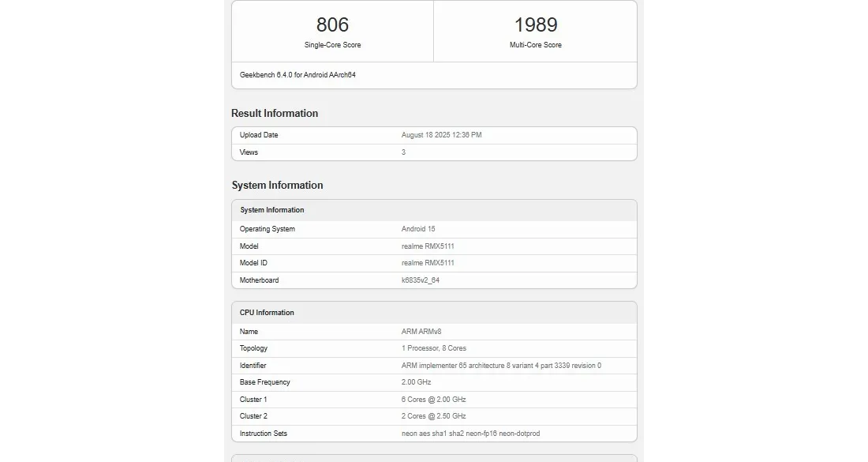Click the Cluster 2 label

tap(253, 416)
